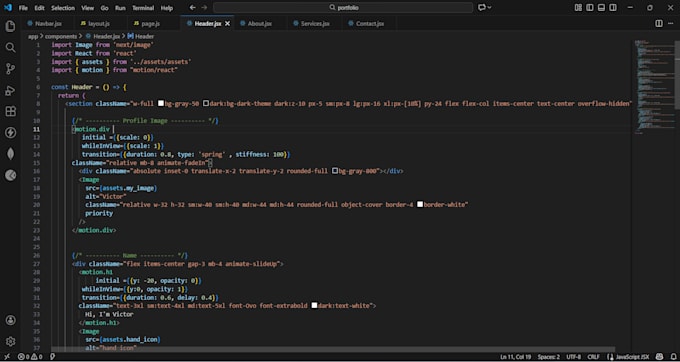
Task: Open the notifications bell
Action: 672,356
